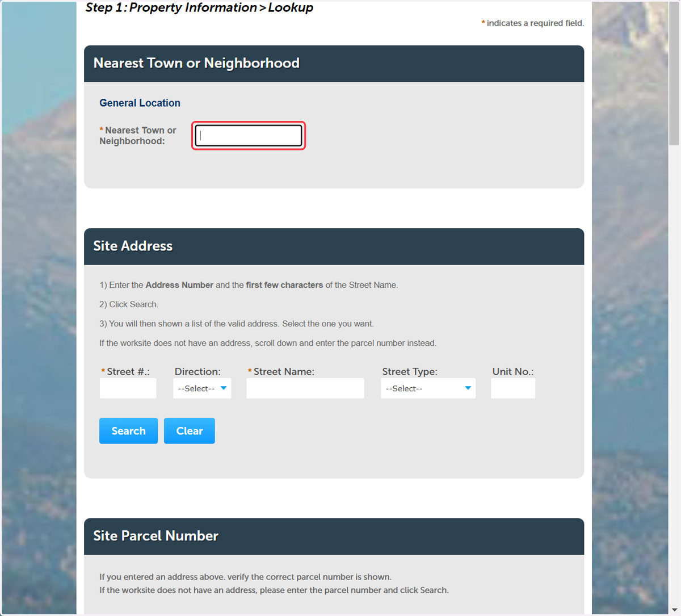Click the instruction starting '1) Enter the Address Number'
681x616 pixels.
pos(249,285)
